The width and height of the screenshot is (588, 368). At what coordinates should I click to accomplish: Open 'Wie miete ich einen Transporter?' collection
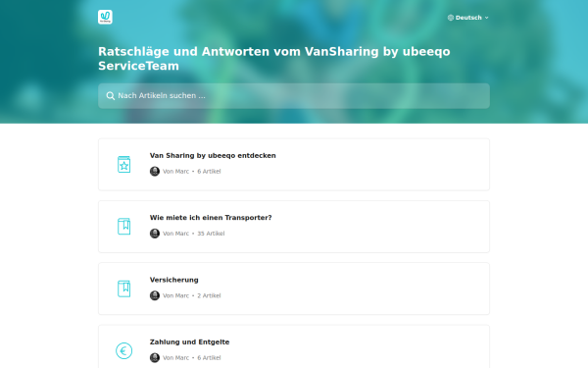pos(294,227)
